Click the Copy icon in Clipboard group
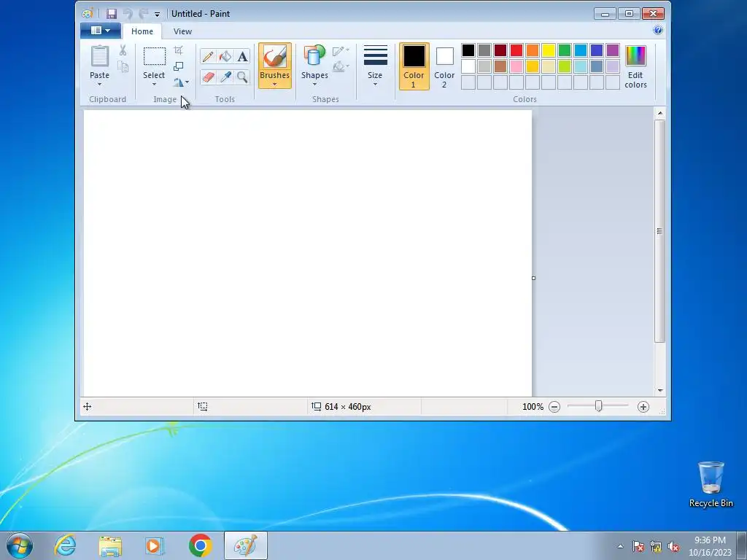This screenshot has height=560, width=747. click(123, 66)
